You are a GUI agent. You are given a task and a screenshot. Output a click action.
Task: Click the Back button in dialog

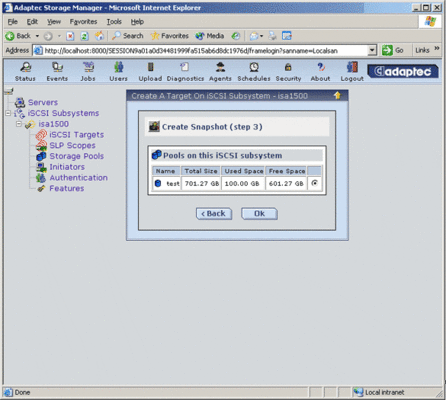214,214
